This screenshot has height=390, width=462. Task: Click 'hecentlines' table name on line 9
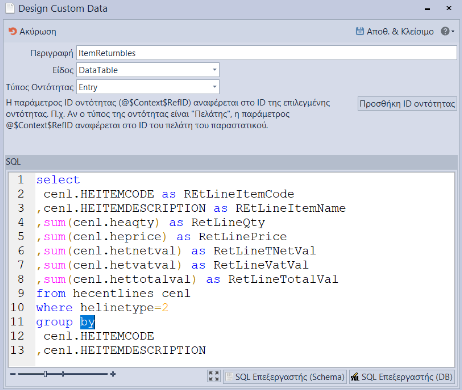[114, 293]
